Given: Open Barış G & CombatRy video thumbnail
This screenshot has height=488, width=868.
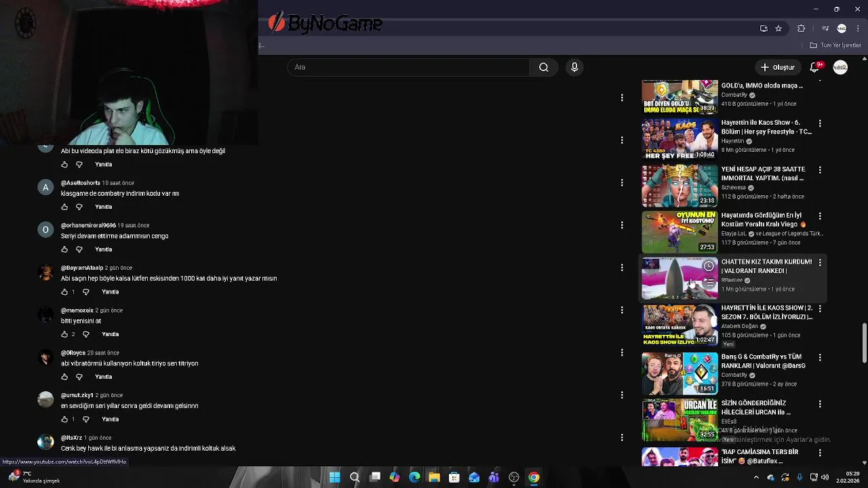Looking at the screenshot, I should point(679,373).
